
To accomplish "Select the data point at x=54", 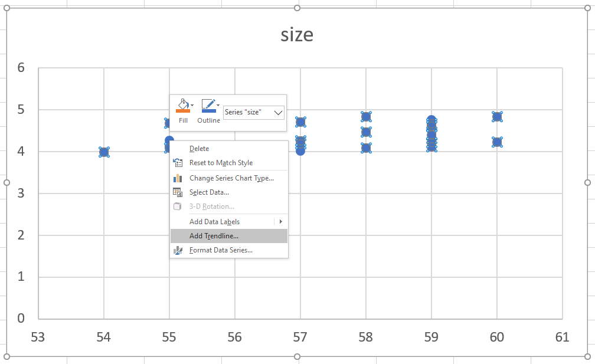I will (104, 152).
